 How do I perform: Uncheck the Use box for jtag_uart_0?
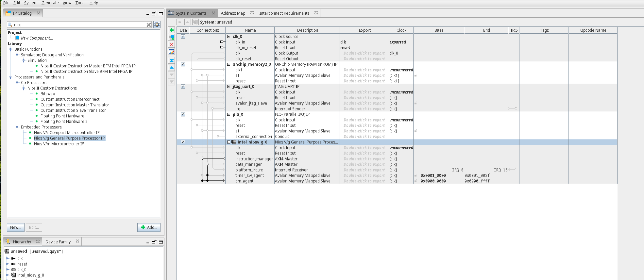coord(183,87)
